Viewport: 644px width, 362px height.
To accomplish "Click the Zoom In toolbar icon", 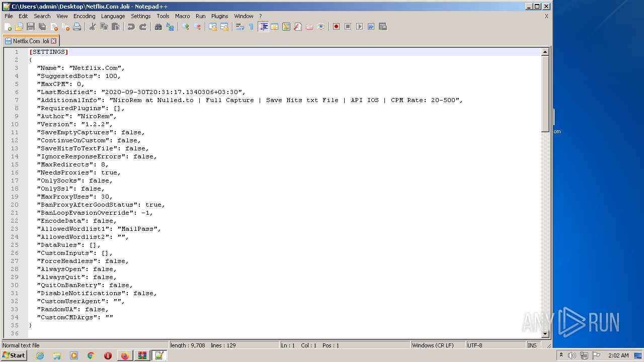I will pos(186,27).
